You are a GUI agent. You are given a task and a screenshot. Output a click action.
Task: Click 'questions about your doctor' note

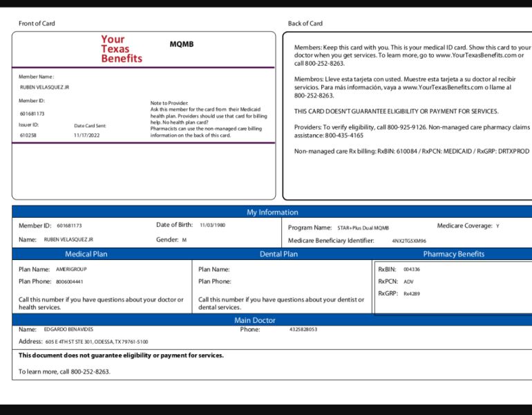[101, 303]
